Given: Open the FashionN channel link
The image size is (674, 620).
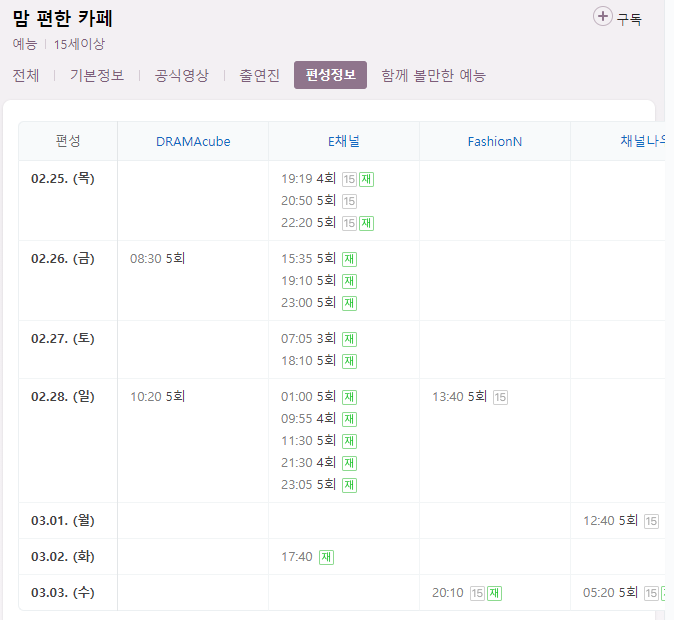Looking at the screenshot, I should pyautogui.click(x=495, y=141).
